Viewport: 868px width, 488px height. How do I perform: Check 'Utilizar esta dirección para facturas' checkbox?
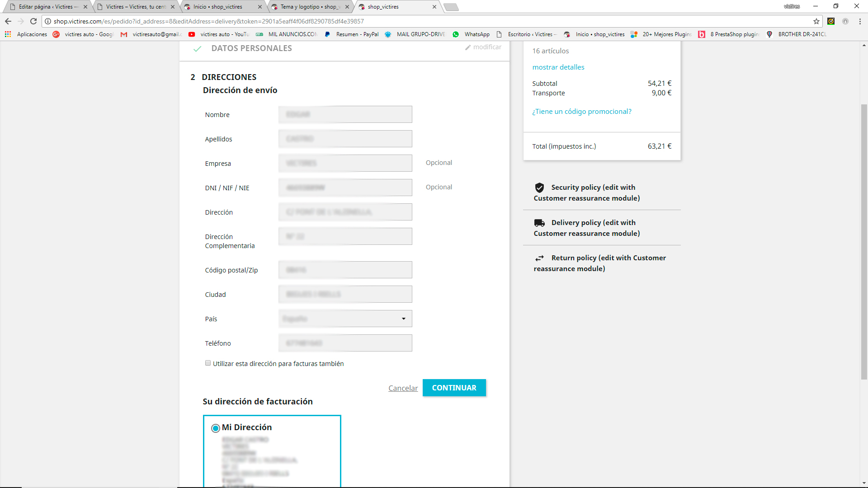tap(208, 363)
